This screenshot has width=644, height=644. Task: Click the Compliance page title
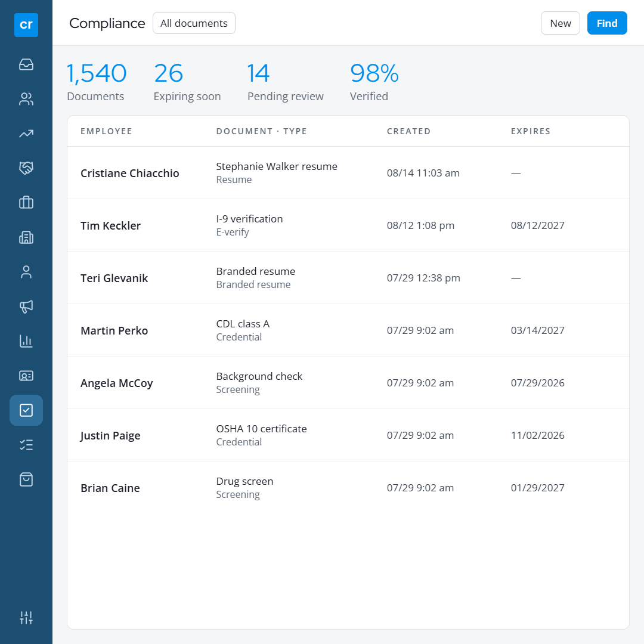coord(107,23)
